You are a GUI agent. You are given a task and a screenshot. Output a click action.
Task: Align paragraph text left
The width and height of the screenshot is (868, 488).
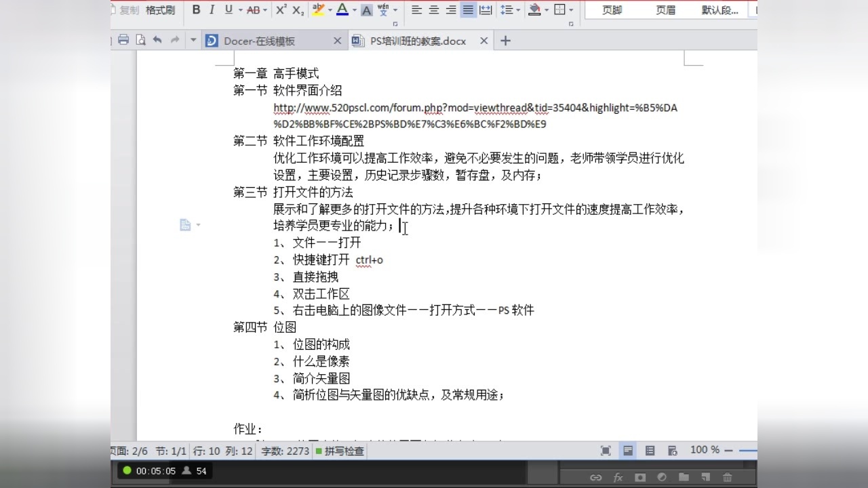click(x=416, y=9)
